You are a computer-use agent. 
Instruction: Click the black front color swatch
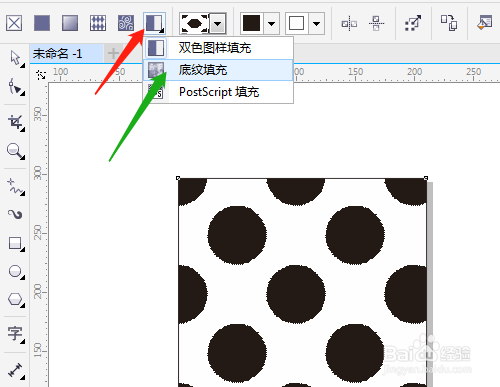251,23
